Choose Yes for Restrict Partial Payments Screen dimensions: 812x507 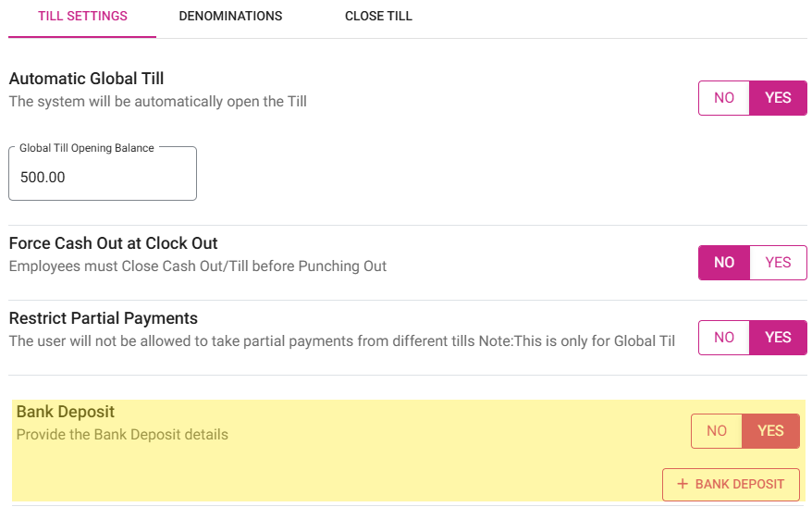pyautogui.click(x=778, y=338)
